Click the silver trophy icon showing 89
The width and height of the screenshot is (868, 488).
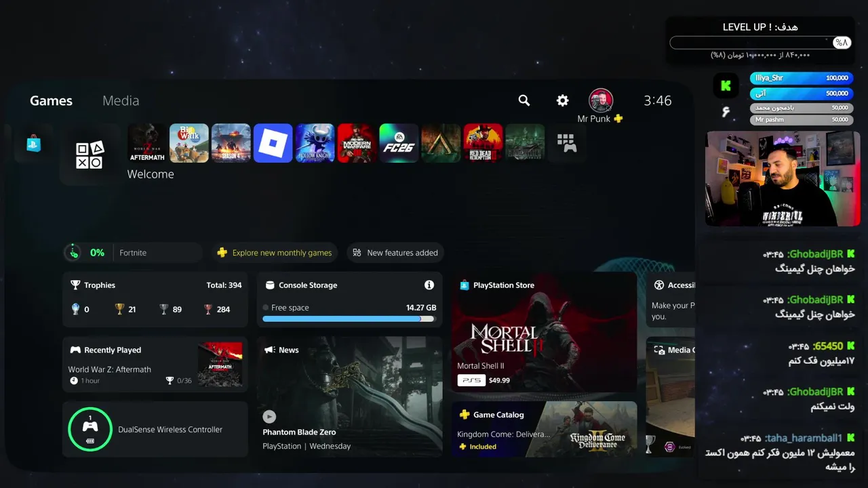(x=164, y=309)
